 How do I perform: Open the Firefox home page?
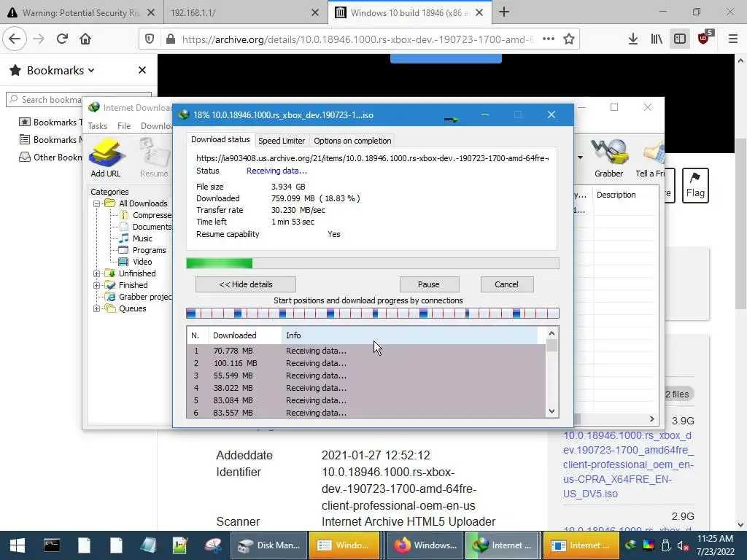tap(85, 39)
